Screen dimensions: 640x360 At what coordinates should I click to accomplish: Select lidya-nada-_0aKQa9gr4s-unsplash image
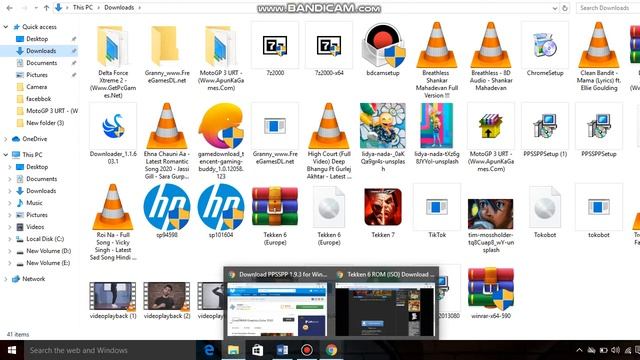point(383,138)
